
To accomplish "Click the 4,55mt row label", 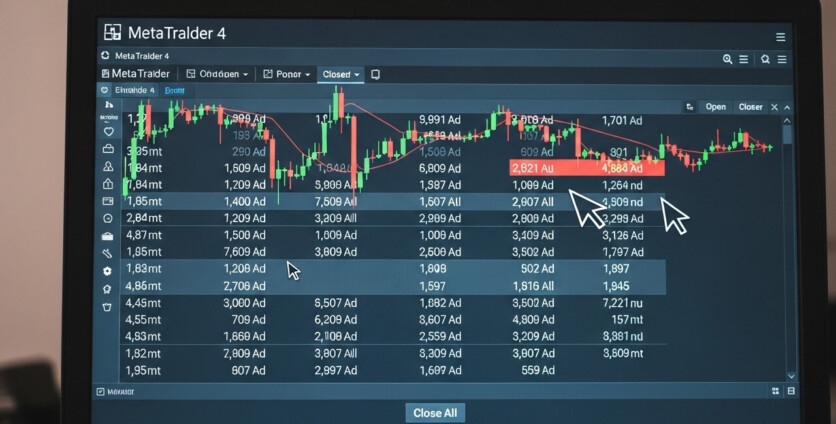I will pyautogui.click(x=143, y=319).
